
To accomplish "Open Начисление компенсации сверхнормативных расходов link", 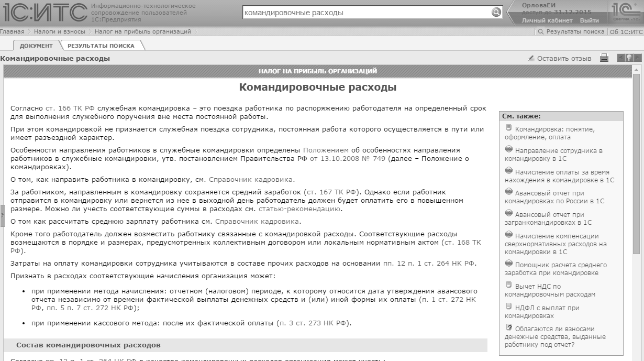I will point(556,244).
